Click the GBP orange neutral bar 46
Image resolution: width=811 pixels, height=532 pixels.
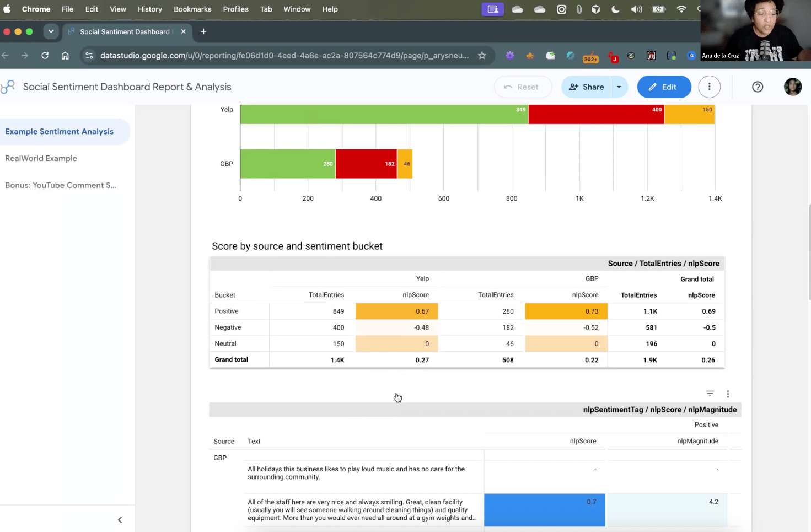pos(405,164)
